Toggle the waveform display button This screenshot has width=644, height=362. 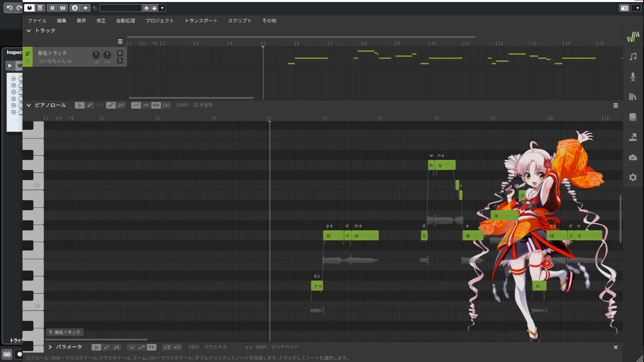[156, 105]
